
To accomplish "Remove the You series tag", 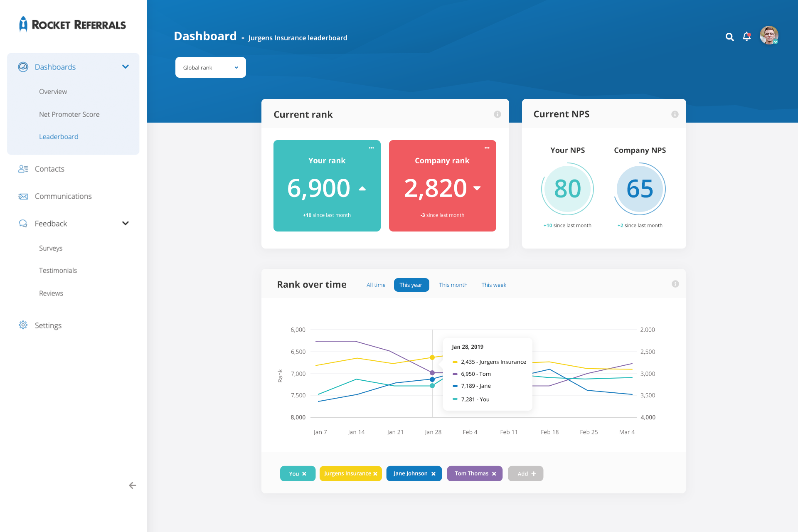I will pyautogui.click(x=304, y=474).
